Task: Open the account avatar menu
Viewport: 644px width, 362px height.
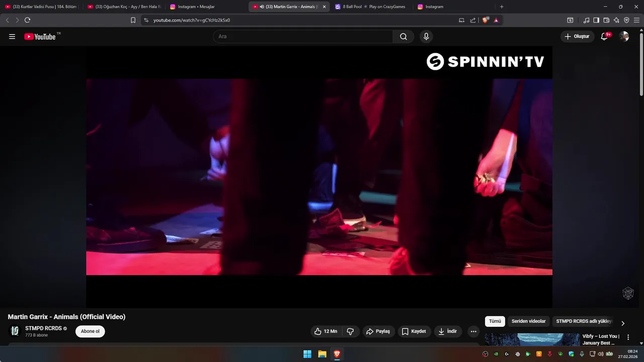Action: (624, 36)
